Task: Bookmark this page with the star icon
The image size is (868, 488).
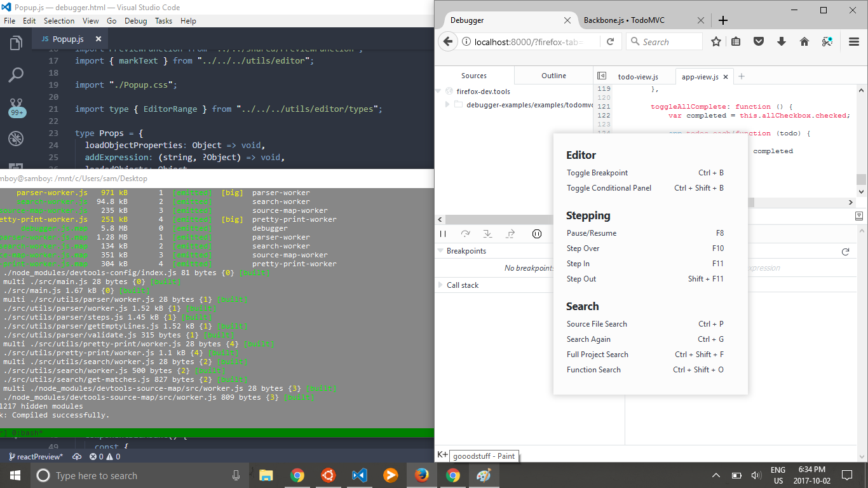Action: (x=716, y=42)
